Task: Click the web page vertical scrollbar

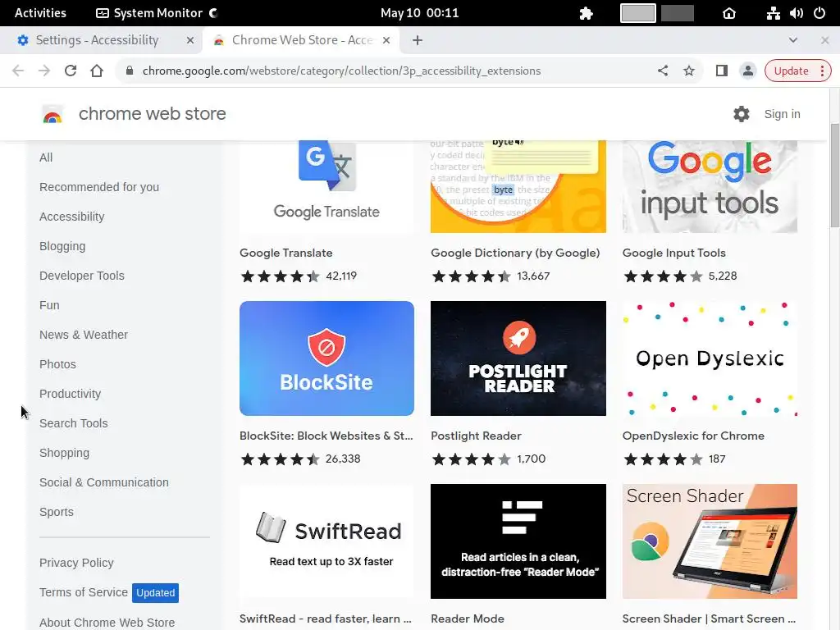Action: (834, 175)
